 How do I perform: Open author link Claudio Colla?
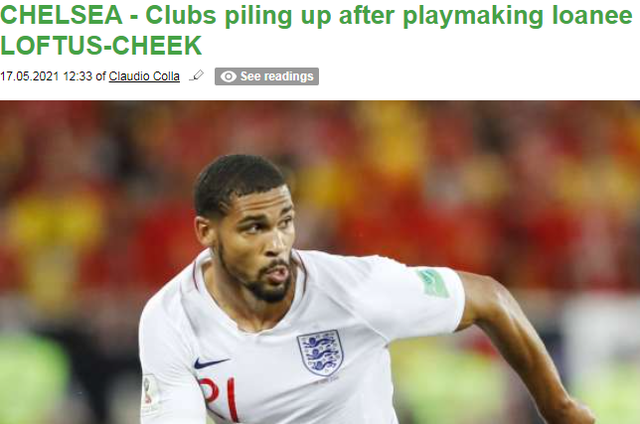pos(144,76)
